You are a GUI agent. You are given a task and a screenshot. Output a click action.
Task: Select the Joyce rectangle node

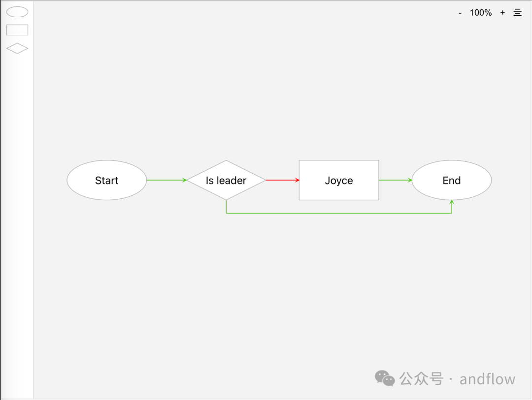pos(339,180)
